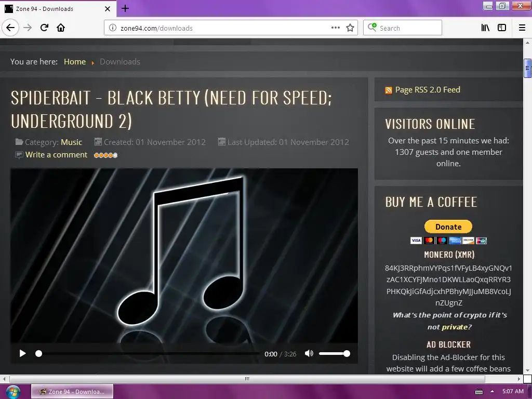This screenshot has width=532, height=399.
Task: Click the horizontal scrollbar left arrow
Action: click(4, 379)
